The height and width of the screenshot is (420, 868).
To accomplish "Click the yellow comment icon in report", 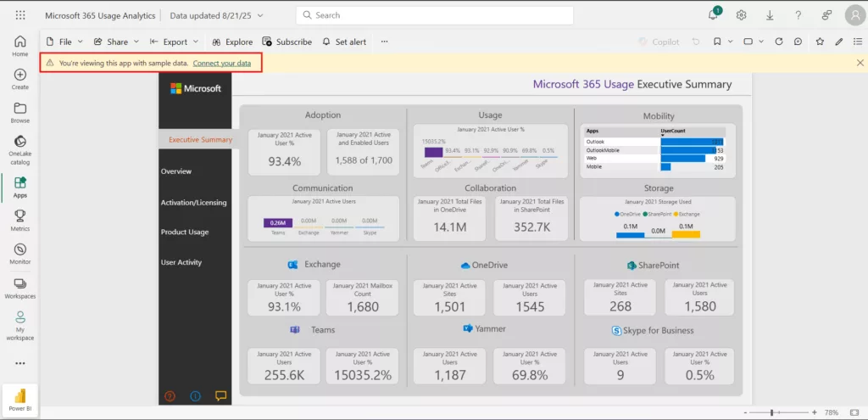I will click(x=221, y=395).
